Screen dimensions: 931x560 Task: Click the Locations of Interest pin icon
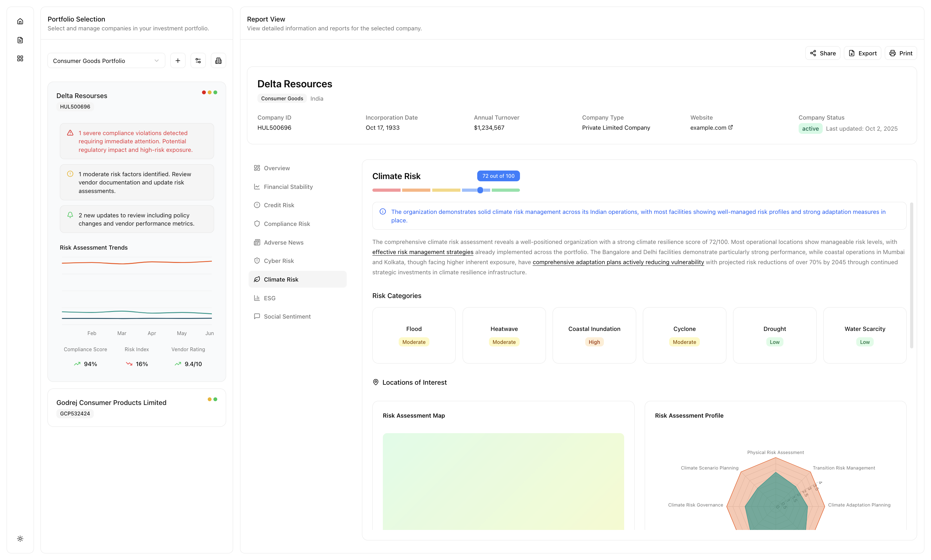pos(376,382)
